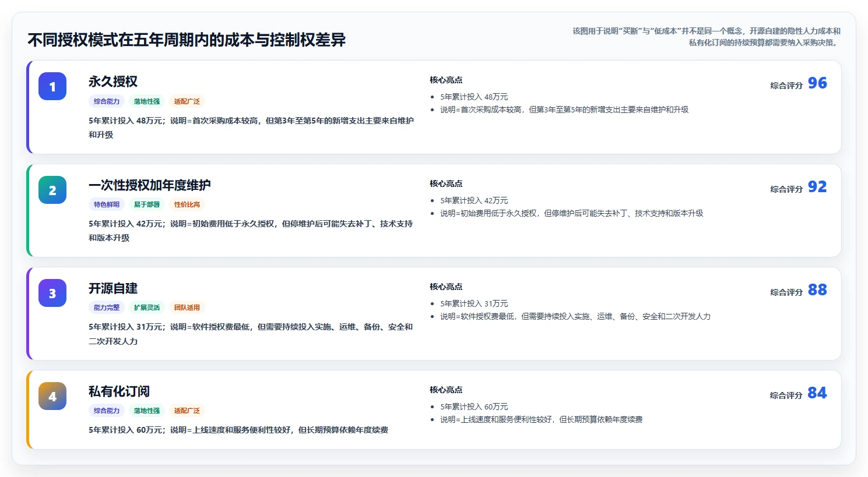
Task: Click the score 88 value
Action: [817, 290]
